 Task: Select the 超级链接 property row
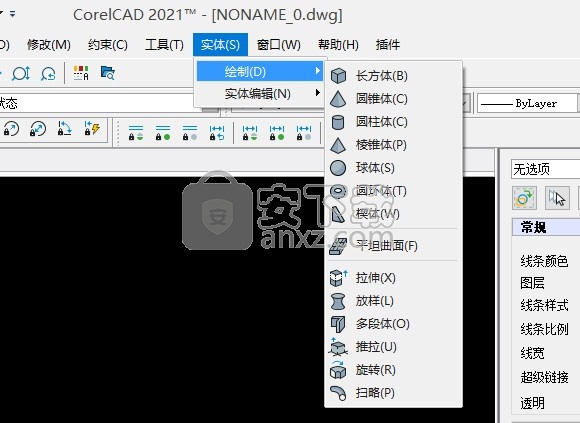(544, 377)
